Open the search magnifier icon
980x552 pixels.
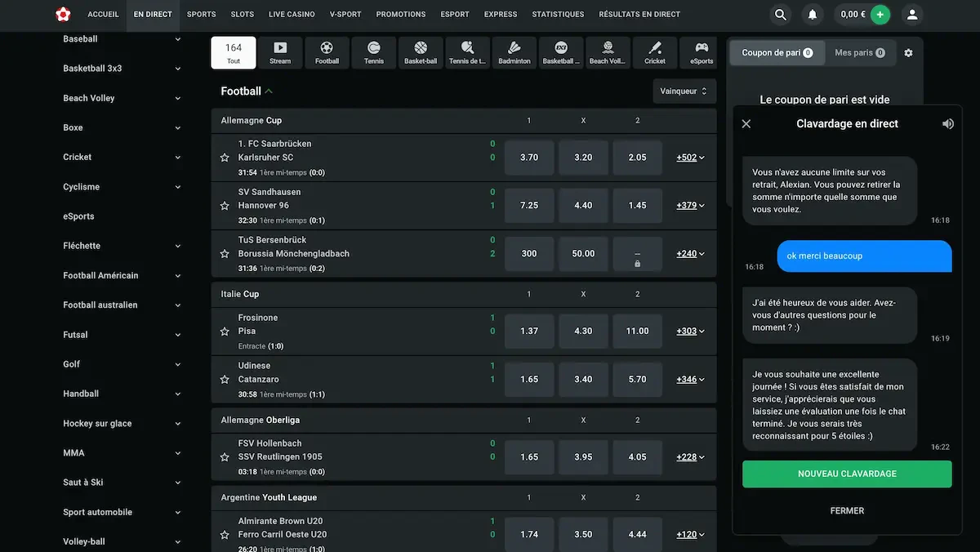point(781,15)
